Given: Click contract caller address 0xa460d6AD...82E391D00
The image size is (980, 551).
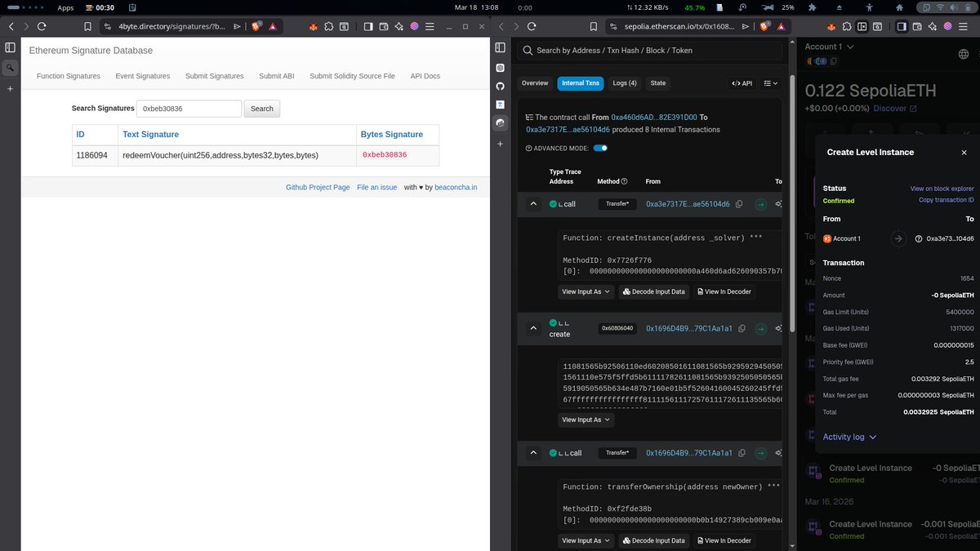Looking at the screenshot, I should pyautogui.click(x=654, y=118).
